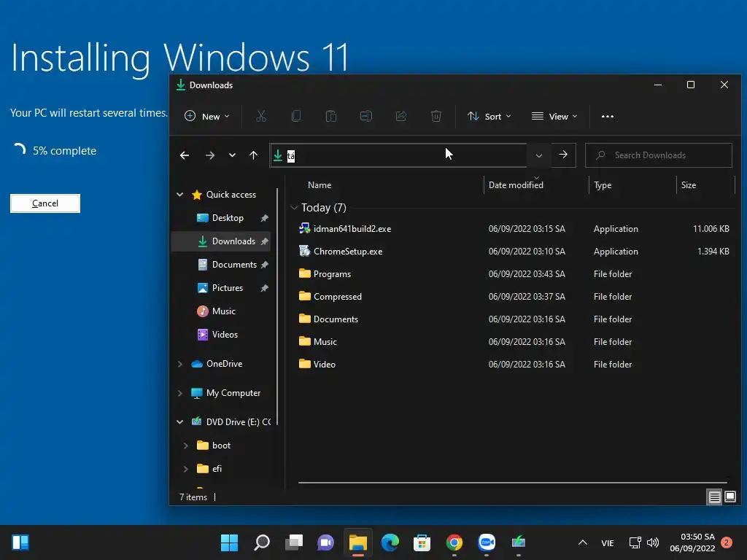Click the Search Downloads box
Image resolution: width=747 pixels, height=560 pixels.
pos(659,155)
